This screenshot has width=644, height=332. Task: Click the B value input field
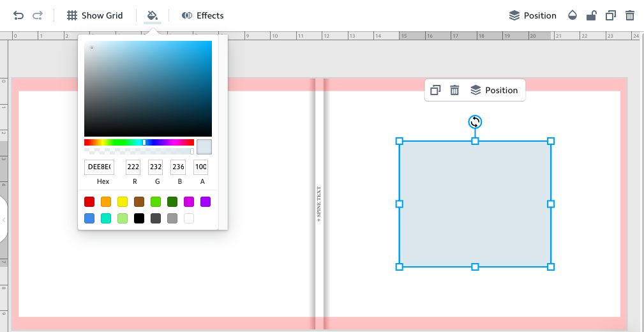(178, 167)
